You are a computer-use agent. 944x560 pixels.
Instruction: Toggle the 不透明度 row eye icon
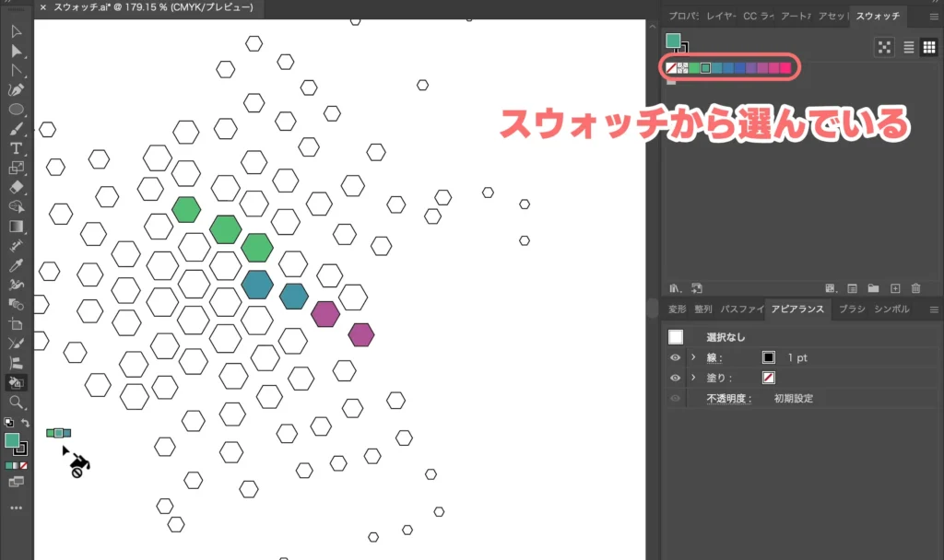674,398
